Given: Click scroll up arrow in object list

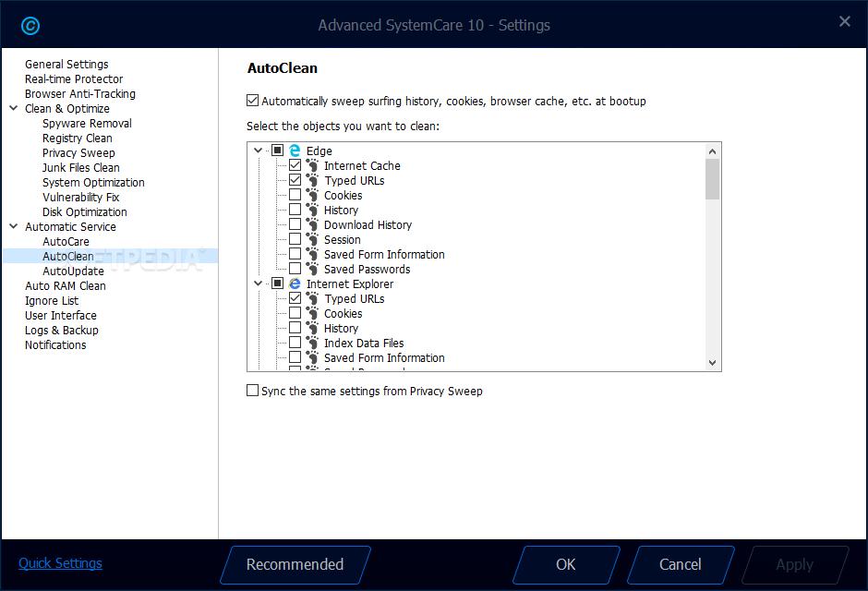Looking at the screenshot, I should (713, 151).
